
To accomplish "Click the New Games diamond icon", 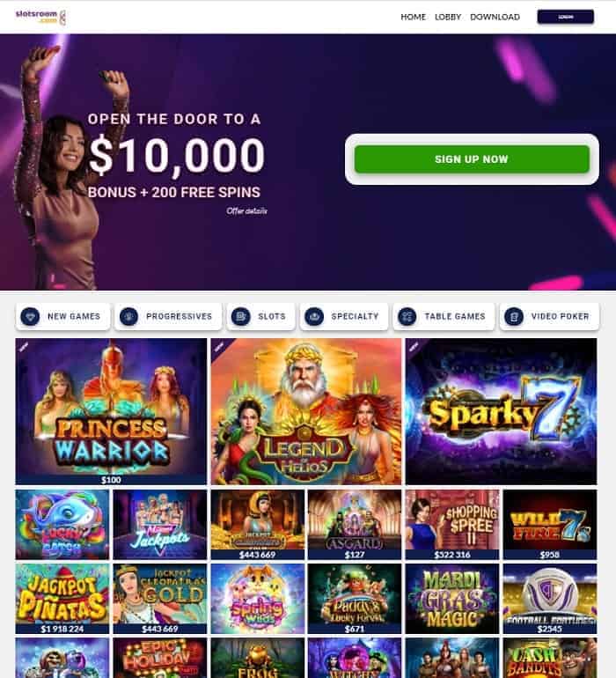I will click(x=30, y=316).
